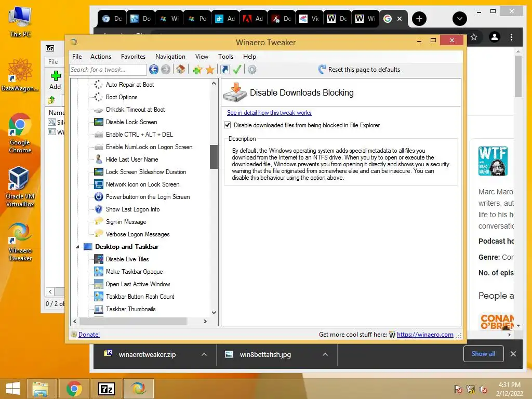Select Boot Options in the tree

pyautogui.click(x=122, y=97)
